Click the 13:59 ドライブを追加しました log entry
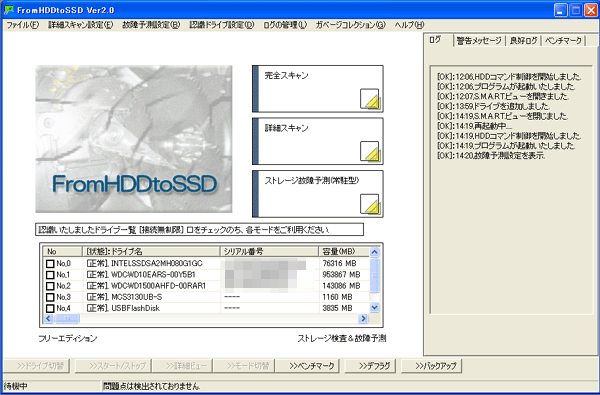 point(494,106)
